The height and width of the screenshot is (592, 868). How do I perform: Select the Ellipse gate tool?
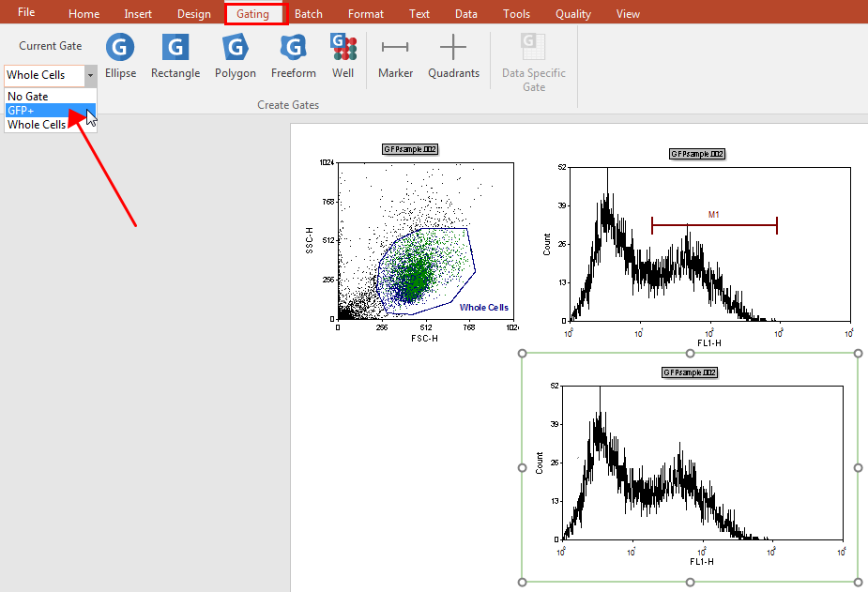click(x=119, y=56)
